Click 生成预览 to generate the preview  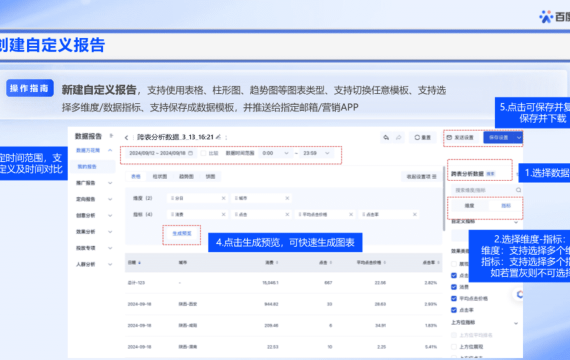[x=181, y=233]
